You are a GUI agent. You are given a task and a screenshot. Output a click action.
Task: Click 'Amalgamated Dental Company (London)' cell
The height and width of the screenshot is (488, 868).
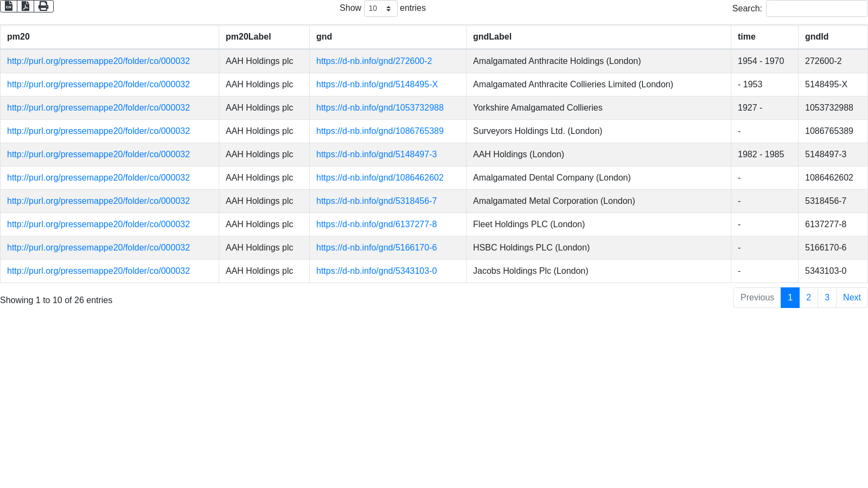(598, 178)
